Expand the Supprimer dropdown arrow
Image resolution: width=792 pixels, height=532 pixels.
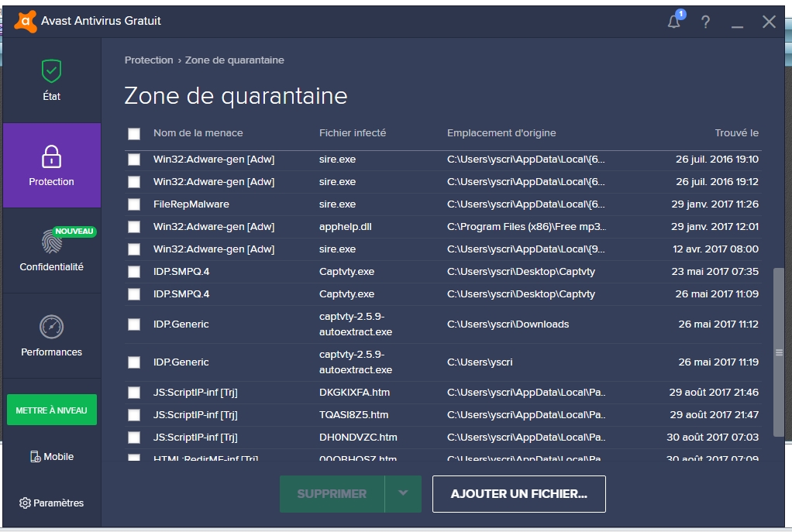pyautogui.click(x=403, y=493)
